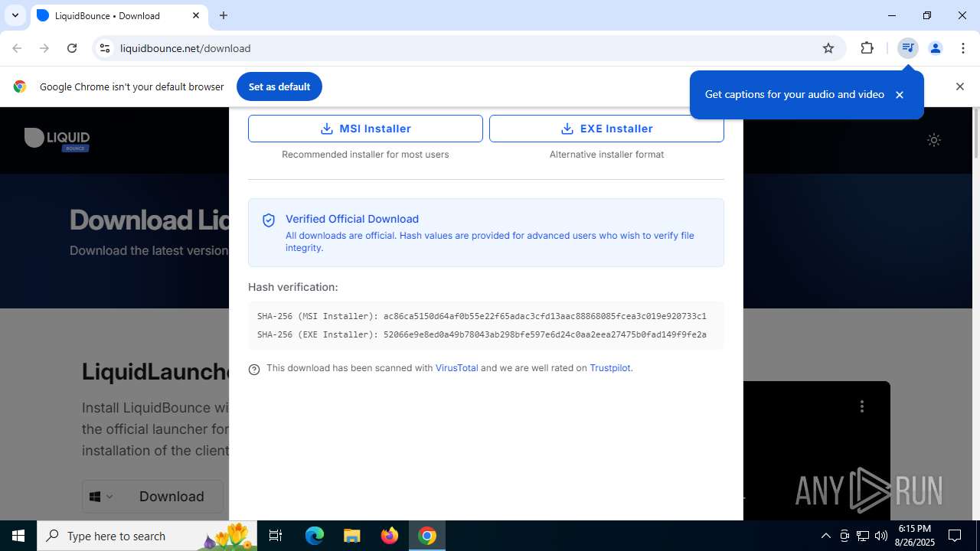
Task: Click Recommended installer for most users text
Action: (x=365, y=155)
